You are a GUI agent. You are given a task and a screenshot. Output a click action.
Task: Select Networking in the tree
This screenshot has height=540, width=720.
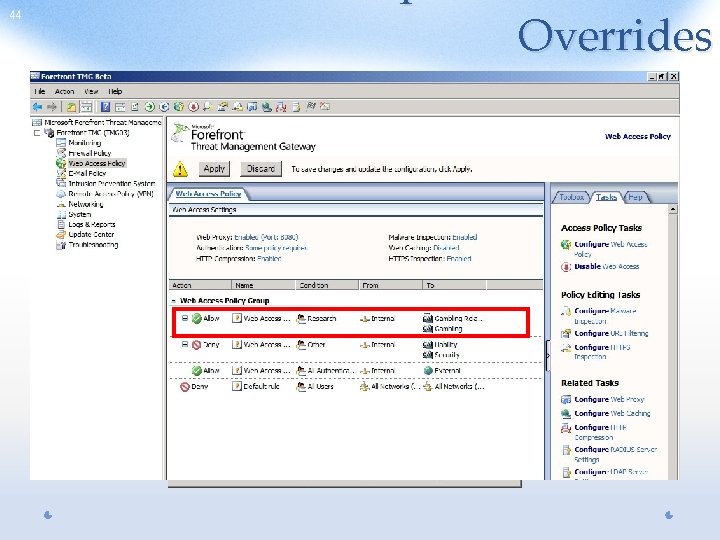click(85, 204)
